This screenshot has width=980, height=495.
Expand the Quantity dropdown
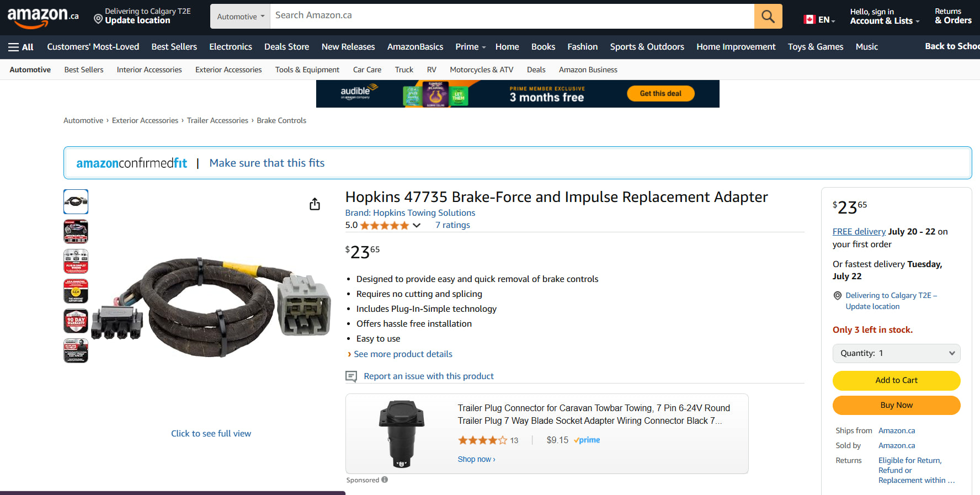[x=896, y=353]
